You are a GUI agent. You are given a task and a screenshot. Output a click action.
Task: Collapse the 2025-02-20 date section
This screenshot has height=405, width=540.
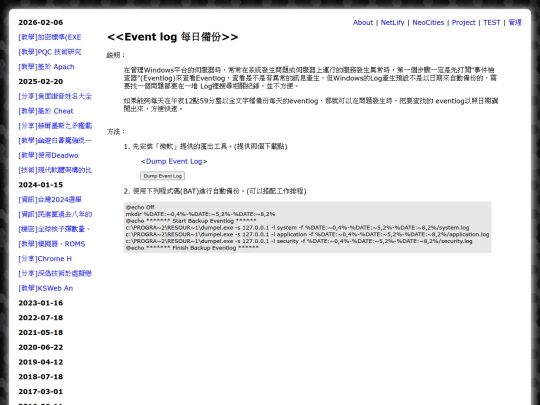tap(41, 81)
